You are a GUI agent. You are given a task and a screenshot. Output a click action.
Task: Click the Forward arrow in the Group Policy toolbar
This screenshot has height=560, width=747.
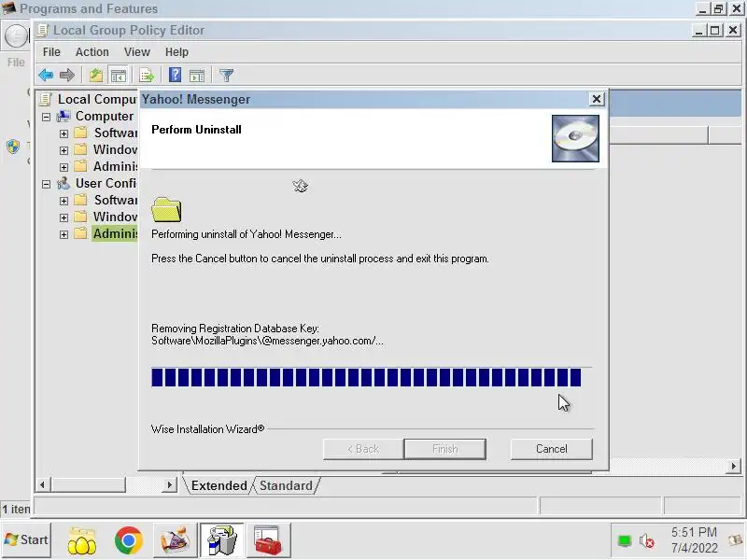click(x=66, y=75)
